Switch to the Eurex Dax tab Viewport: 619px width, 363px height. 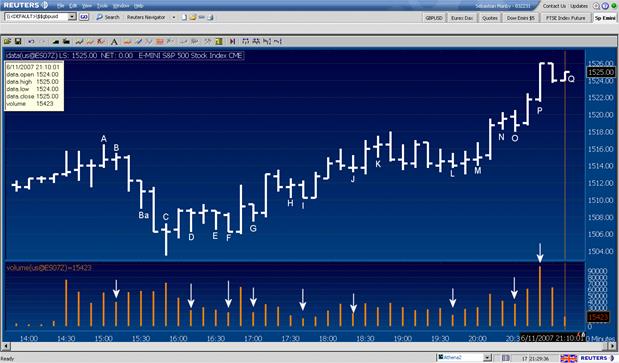[462, 18]
